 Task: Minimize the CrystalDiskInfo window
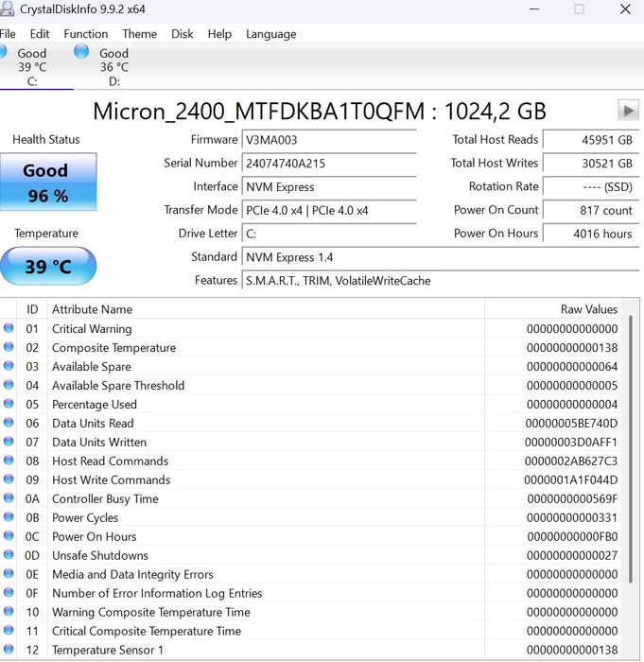[x=534, y=9]
